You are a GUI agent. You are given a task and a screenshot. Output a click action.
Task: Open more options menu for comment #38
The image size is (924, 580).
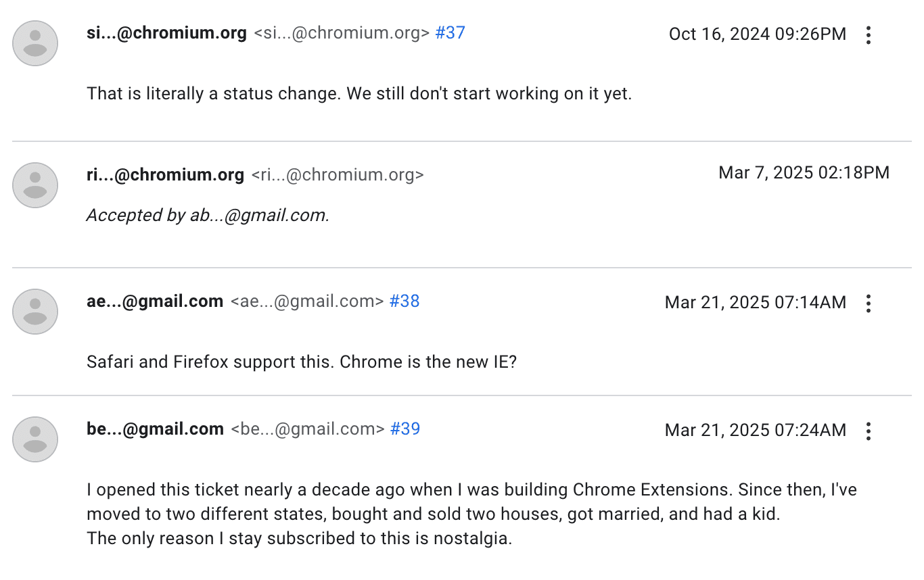pyautogui.click(x=869, y=304)
